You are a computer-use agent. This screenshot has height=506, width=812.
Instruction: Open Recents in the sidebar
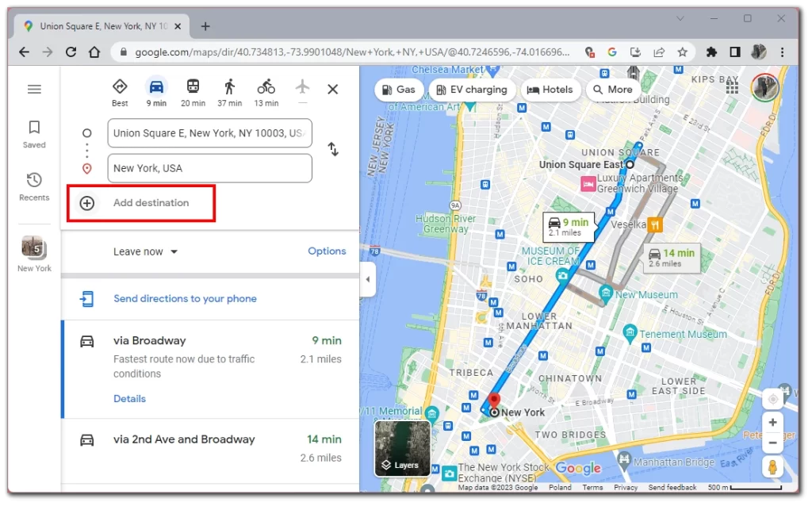tap(34, 186)
